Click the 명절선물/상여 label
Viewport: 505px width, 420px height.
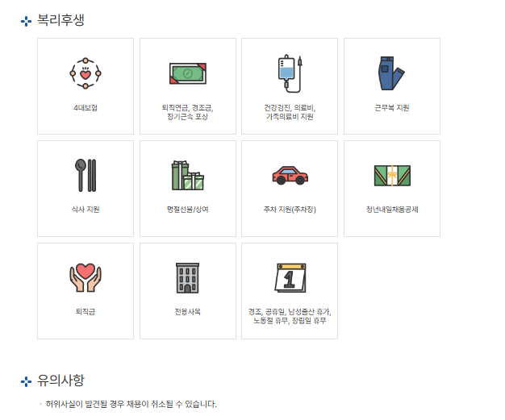188,210
